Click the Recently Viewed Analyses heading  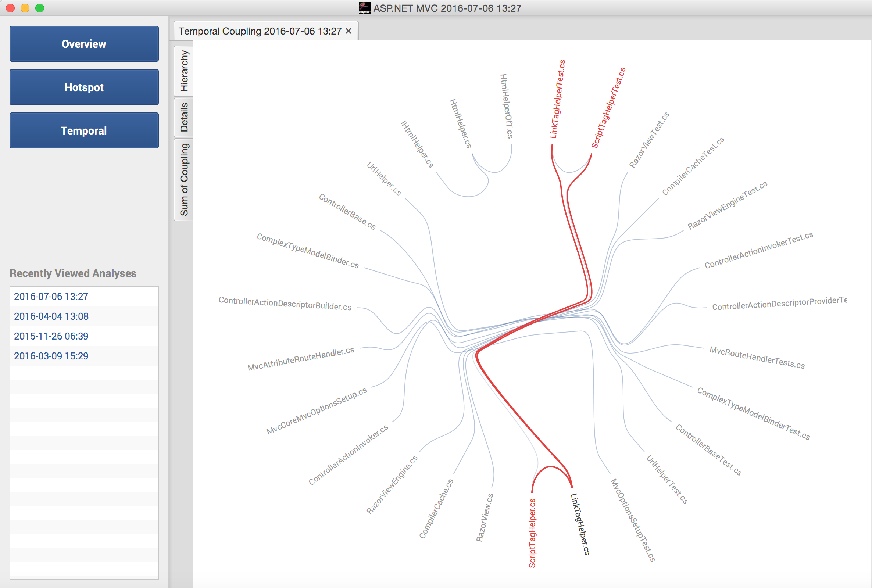73,273
